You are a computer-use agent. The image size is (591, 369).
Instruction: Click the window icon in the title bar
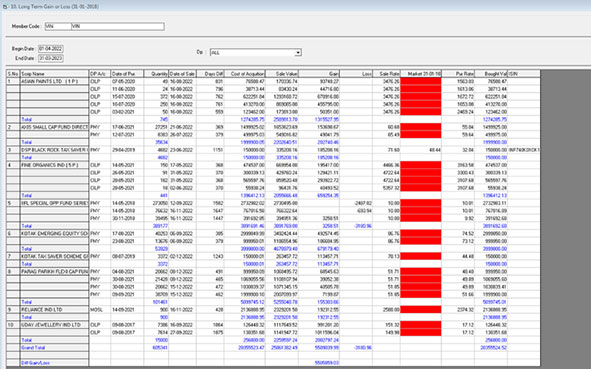[x=5, y=6]
